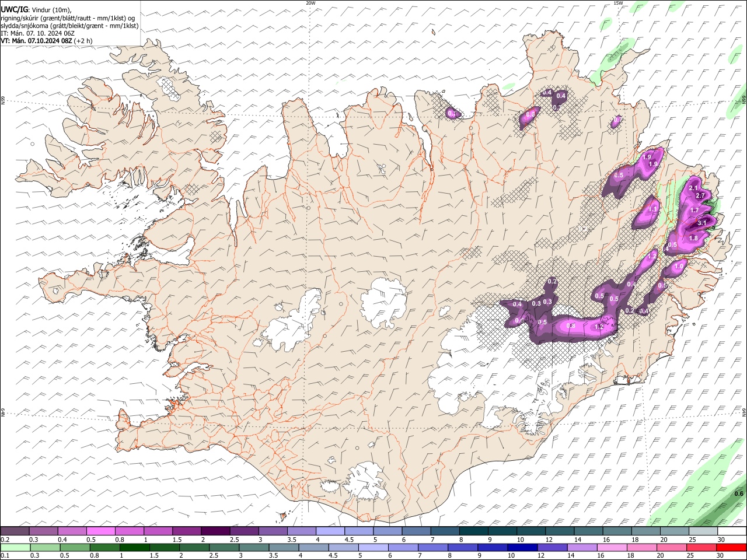Select the medium purple 3 swatch in upper scale
The image size is (747, 560).
273,531
